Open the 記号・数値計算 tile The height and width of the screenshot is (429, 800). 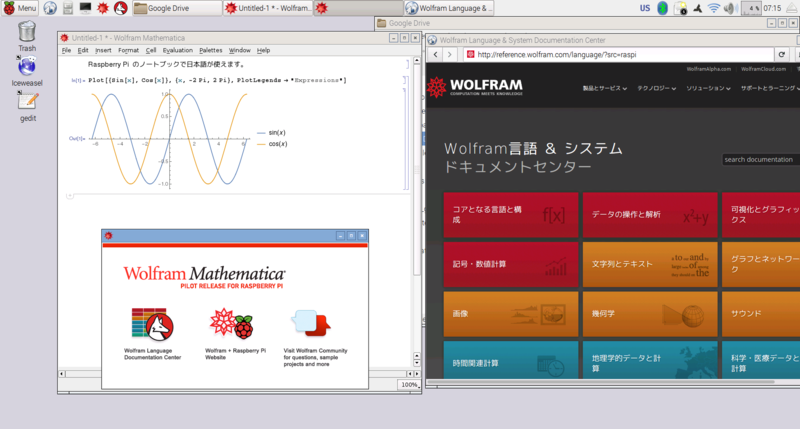click(x=511, y=264)
